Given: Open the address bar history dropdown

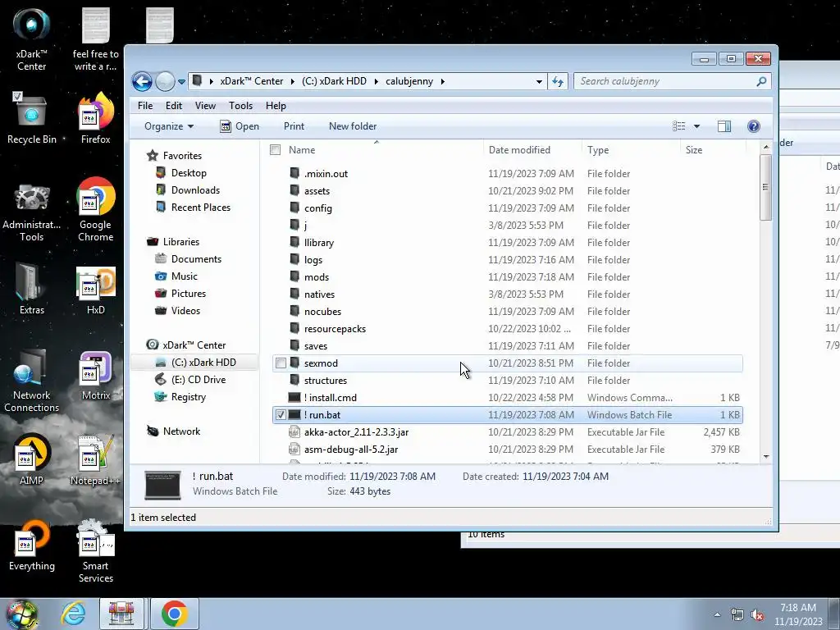Looking at the screenshot, I should (539, 81).
